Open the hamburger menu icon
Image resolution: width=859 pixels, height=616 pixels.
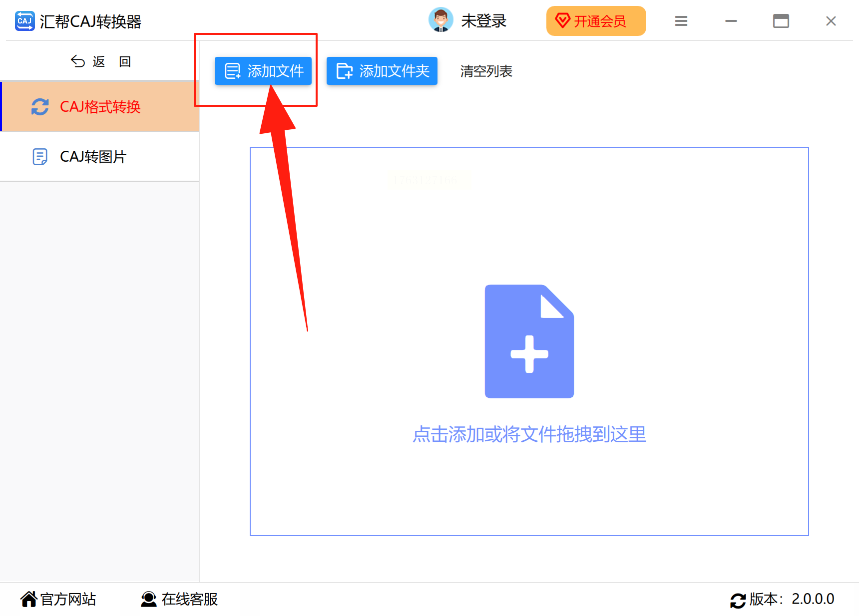(681, 21)
